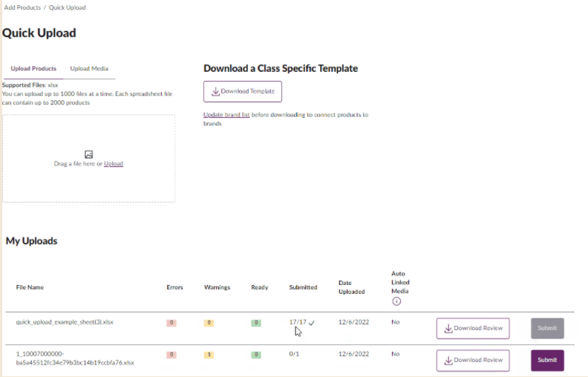Download Review for the 1_10007000000 file
This screenshot has width=588, height=377.
click(x=473, y=360)
